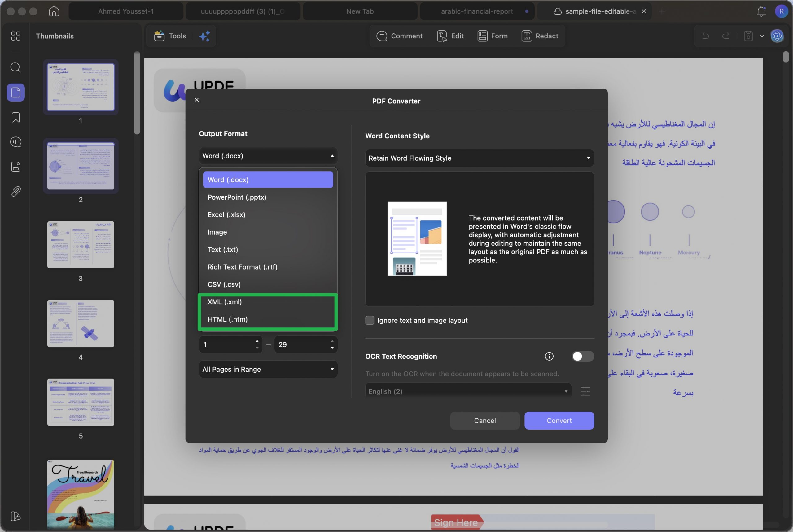793x532 pixels.
Task: Click the Convert button
Action: (559, 421)
